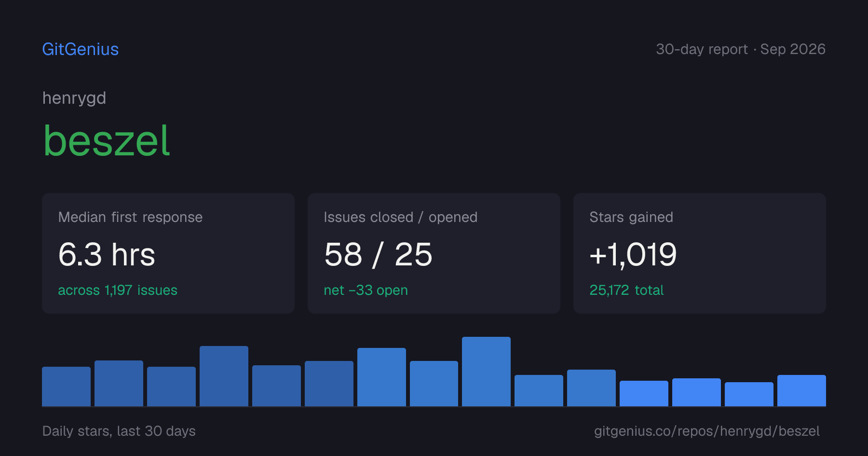Image resolution: width=868 pixels, height=456 pixels.
Task: Click the 25,172 total stars text
Action: pos(626,290)
